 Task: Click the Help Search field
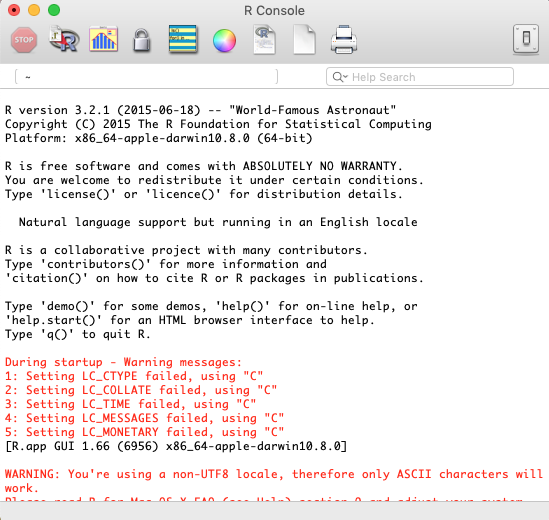tap(420, 77)
